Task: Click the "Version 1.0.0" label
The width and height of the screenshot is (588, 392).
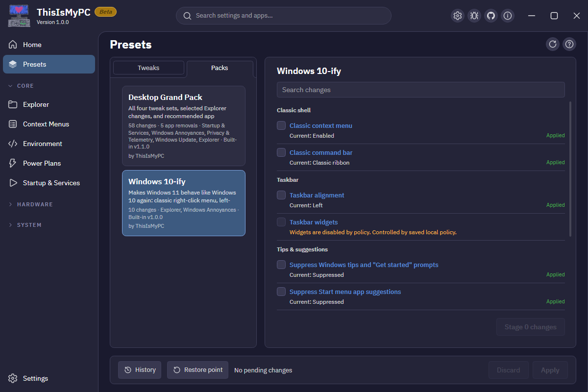Action: 53,22
